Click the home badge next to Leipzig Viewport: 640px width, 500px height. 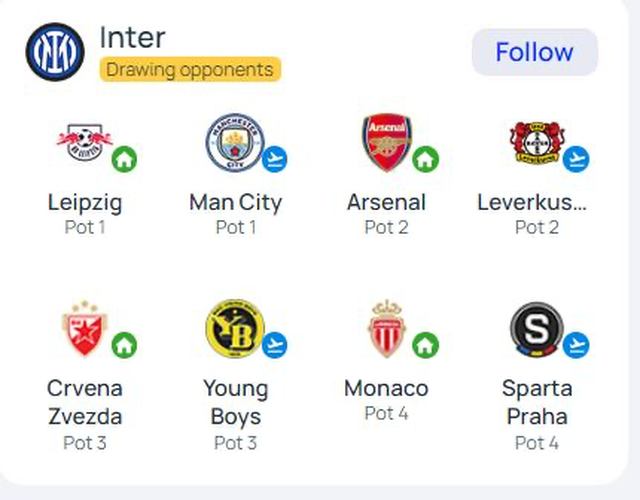pos(124,159)
